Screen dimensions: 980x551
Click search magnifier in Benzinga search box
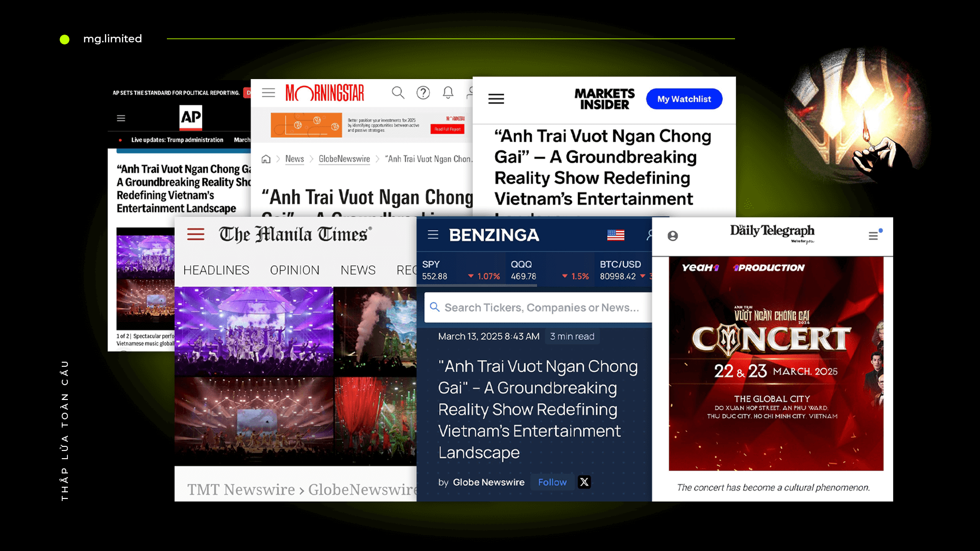point(435,307)
